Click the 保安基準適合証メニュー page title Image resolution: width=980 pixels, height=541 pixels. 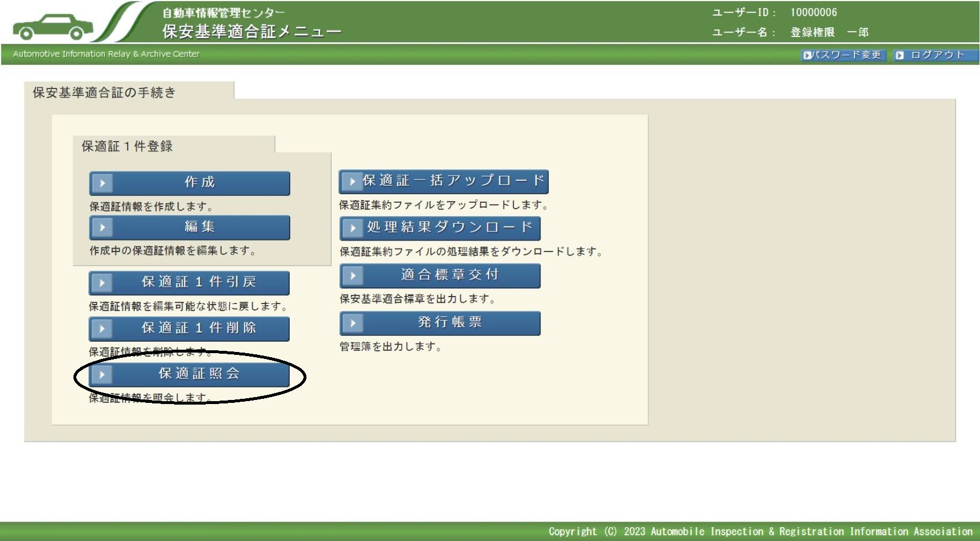point(252,31)
